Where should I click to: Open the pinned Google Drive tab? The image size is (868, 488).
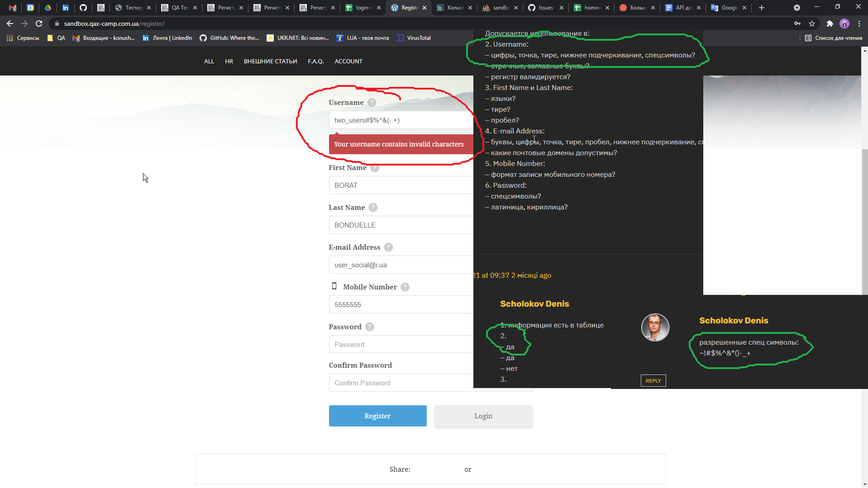(48, 8)
